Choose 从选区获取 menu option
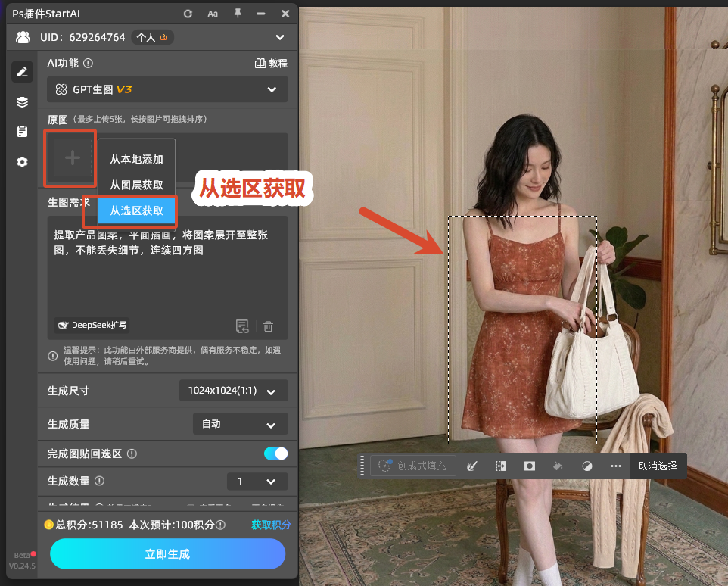The height and width of the screenshot is (586, 728). [x=136, y=210]
